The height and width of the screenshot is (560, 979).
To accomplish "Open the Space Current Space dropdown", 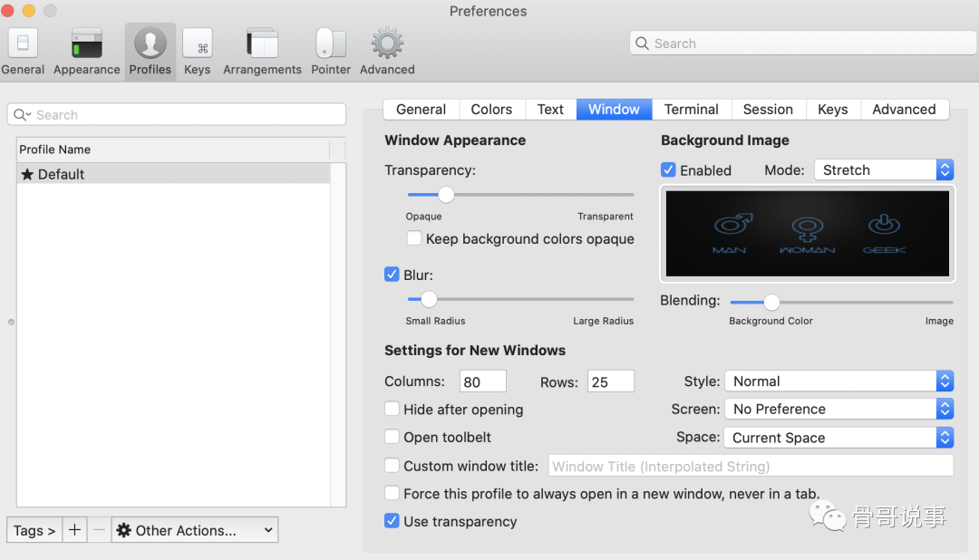I will tap(838, 438).
